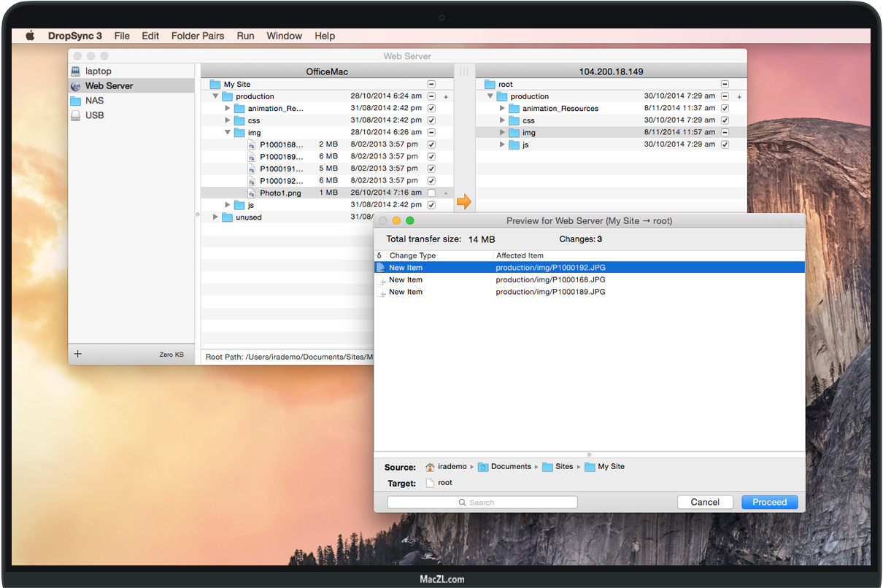Click the plus button to add folder pair
The image size is (883, 588).
click(x=78, y=354)
